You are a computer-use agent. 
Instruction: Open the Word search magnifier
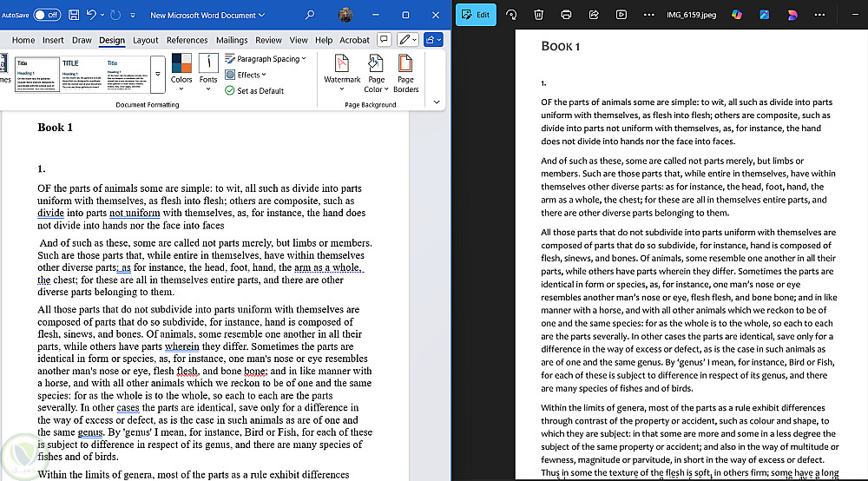(310, 15)
